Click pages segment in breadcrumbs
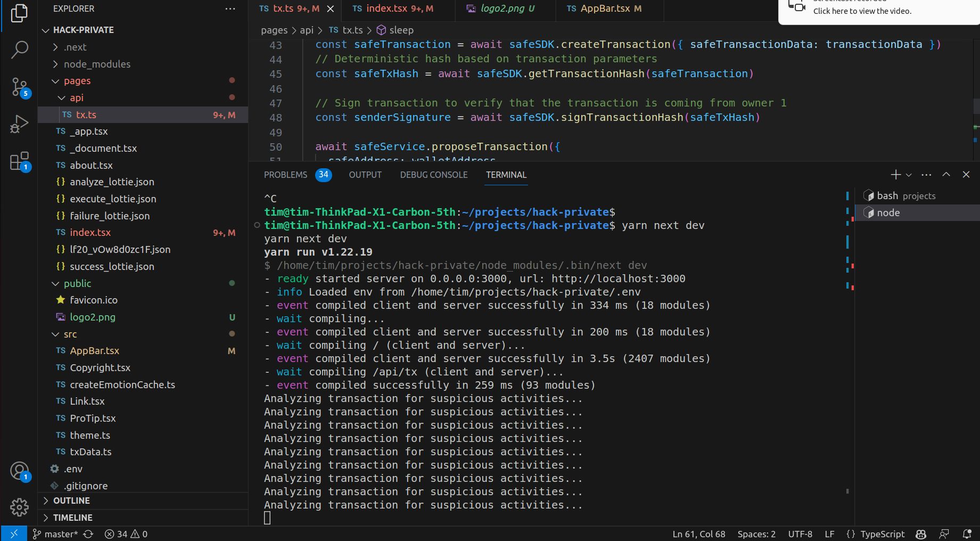This screenshot has width=980, height=541. (x=274, y=30)
